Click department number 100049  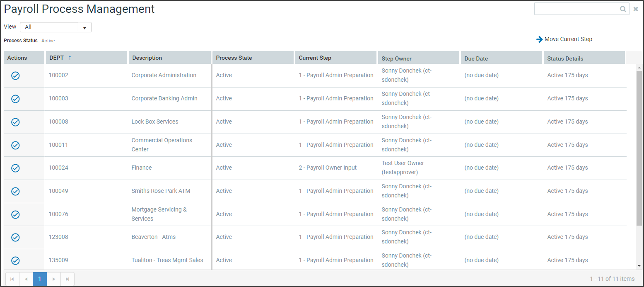[58, 191]
